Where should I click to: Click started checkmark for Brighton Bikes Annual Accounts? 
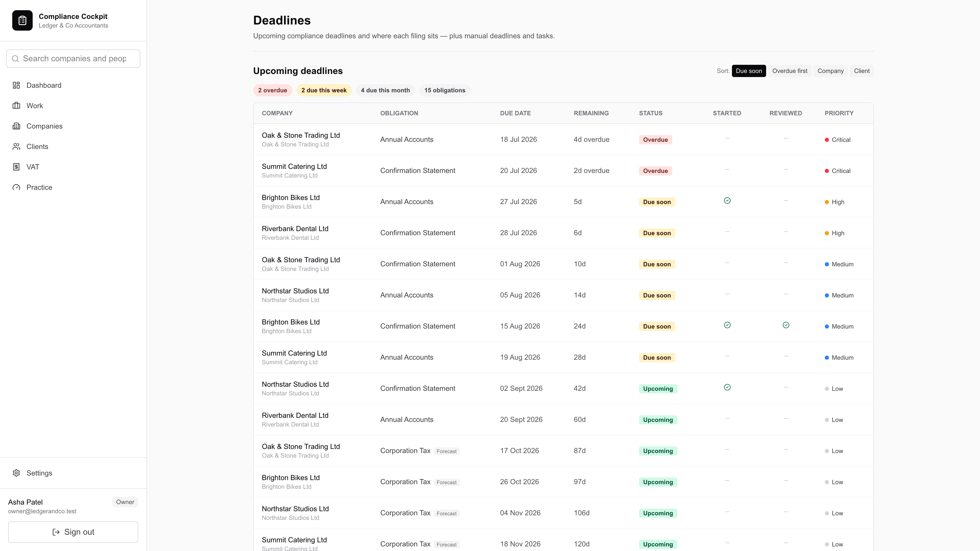click(x=727, y=201)
